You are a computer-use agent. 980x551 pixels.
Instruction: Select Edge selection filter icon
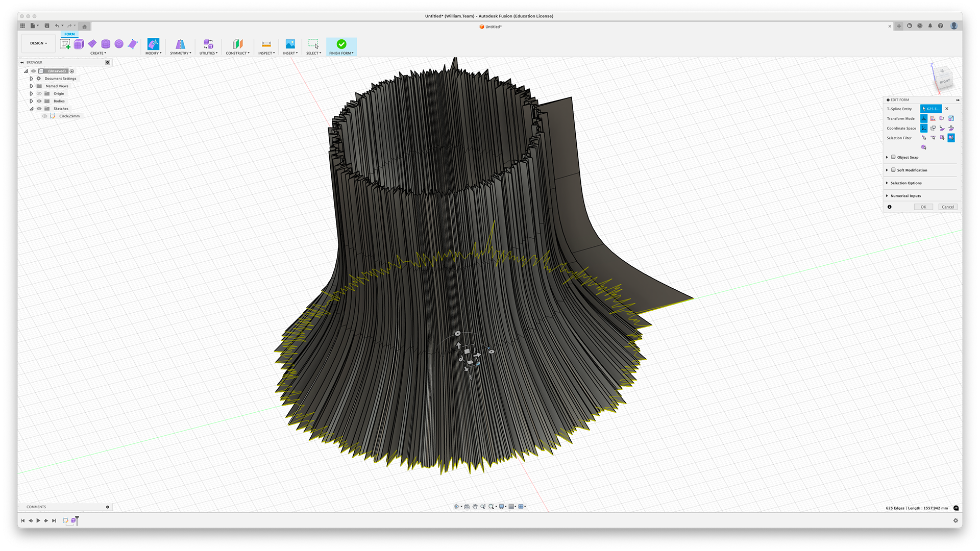pyautogui.click(x=933, y=138)
